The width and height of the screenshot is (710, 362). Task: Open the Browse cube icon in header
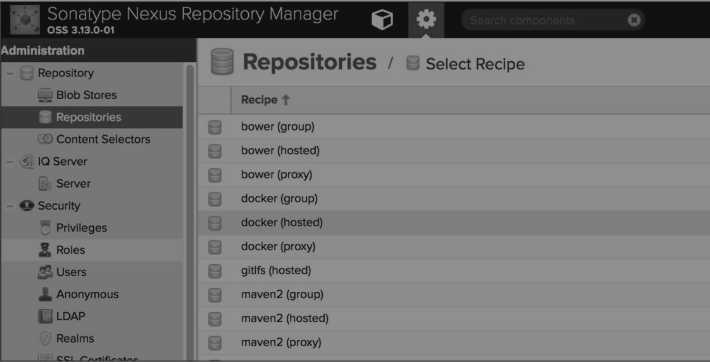point(382,20)
